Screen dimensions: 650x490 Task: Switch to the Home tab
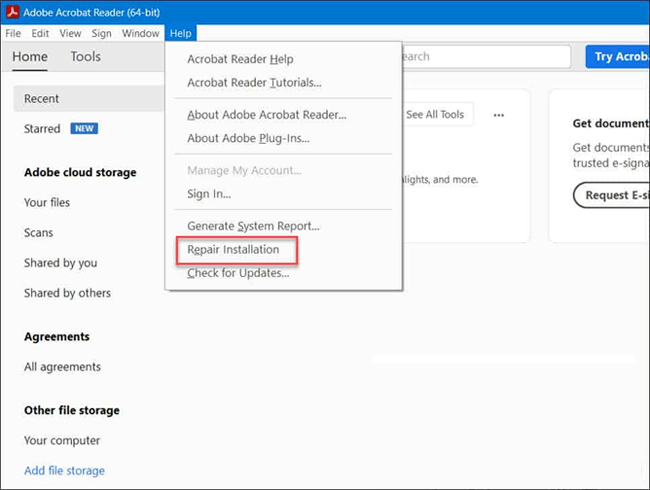pyautogui.click(x=30, y=57)
